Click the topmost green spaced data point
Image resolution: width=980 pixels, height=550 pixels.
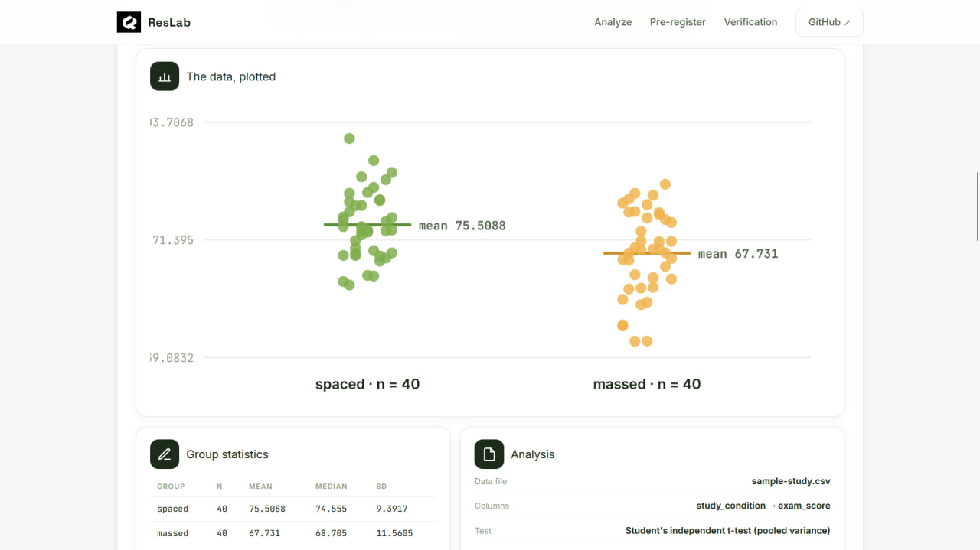click(x=349, y=138)
